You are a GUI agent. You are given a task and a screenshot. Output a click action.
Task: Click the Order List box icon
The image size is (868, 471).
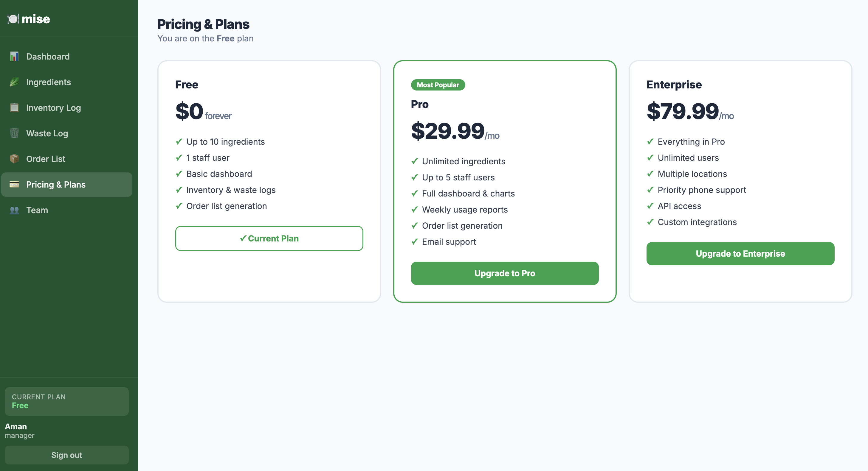pyautogui.click(x=14, y=159)
